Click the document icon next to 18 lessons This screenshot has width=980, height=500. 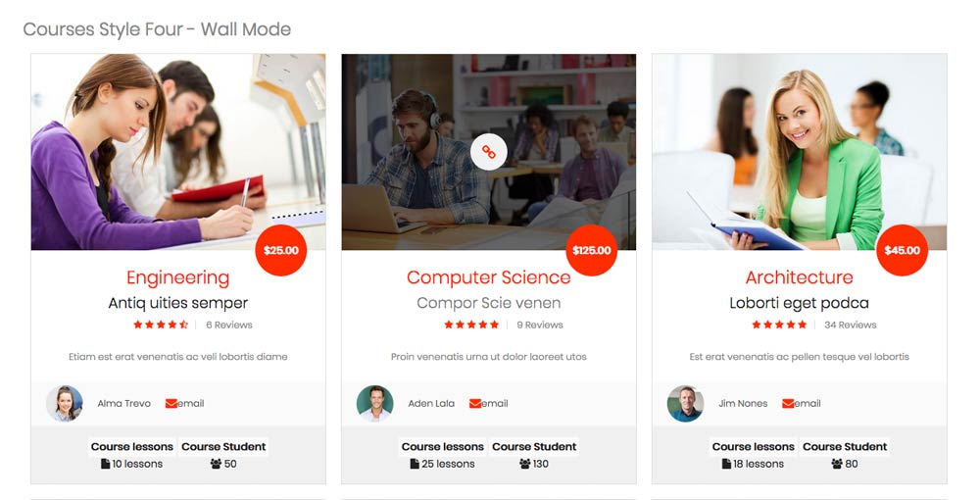[726, 464]
